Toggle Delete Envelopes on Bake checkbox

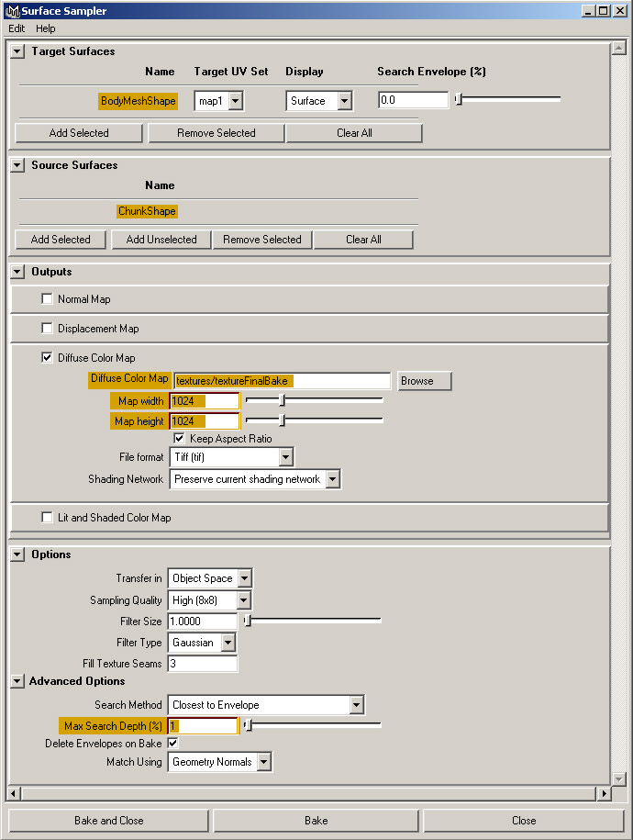pos(172,743)
